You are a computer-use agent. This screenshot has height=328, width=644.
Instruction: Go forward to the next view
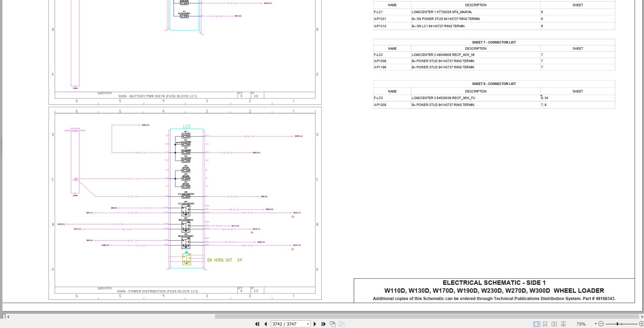(342, 324)
